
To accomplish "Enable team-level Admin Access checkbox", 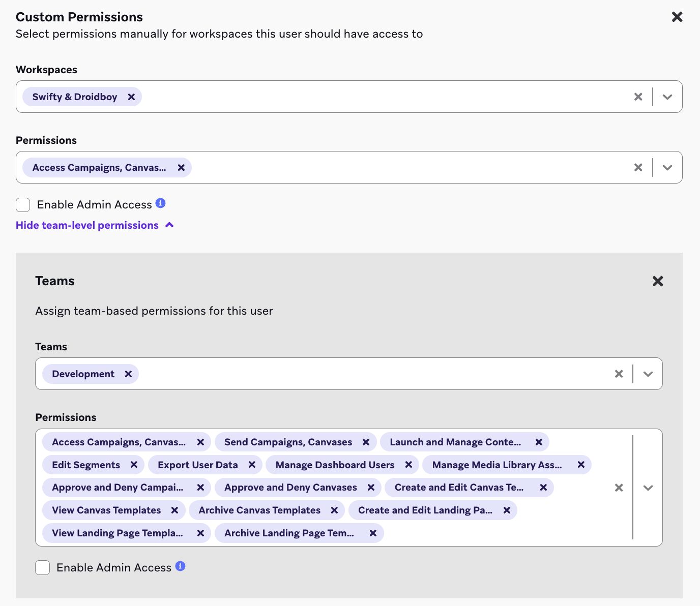I will point(43,567).
